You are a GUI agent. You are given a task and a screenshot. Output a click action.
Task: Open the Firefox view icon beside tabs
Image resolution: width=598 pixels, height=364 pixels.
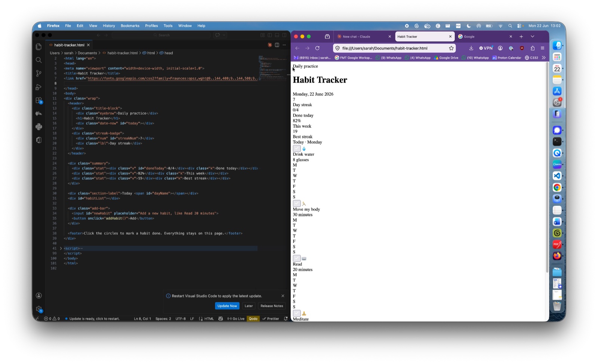click(x=327, y=36)
